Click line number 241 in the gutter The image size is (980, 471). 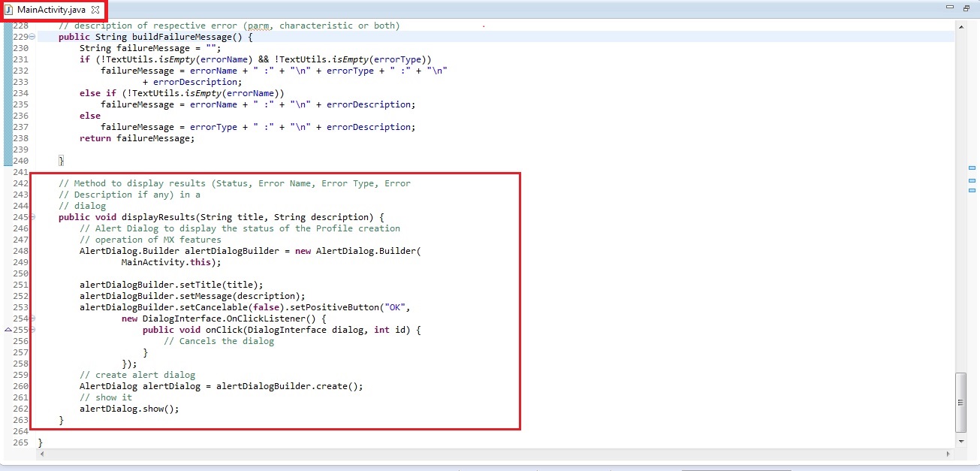click(20, 172)
